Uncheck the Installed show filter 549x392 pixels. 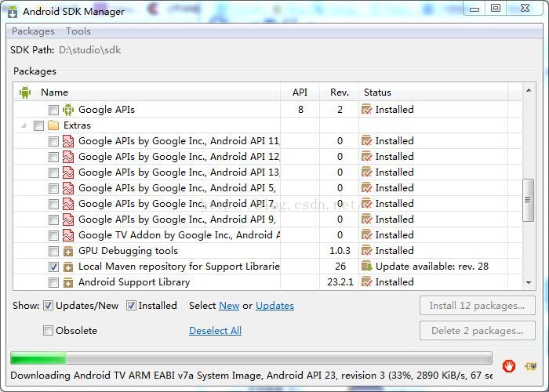(x=131, y=306)
